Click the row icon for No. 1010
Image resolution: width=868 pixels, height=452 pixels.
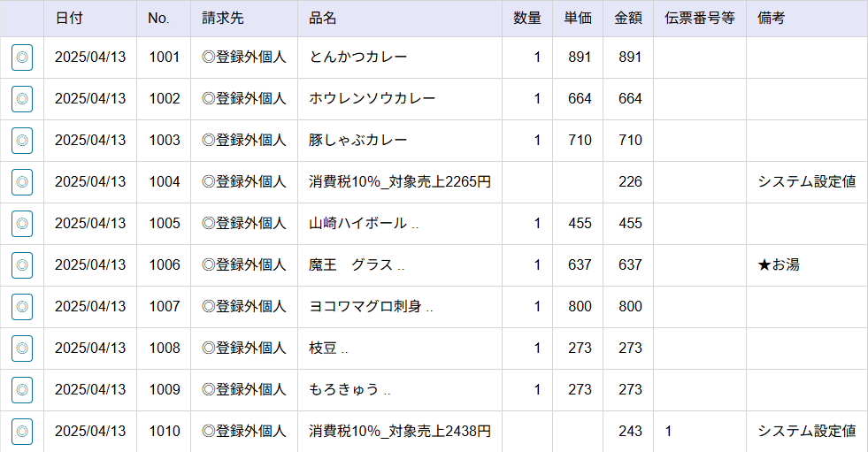(x=22, y=432)
